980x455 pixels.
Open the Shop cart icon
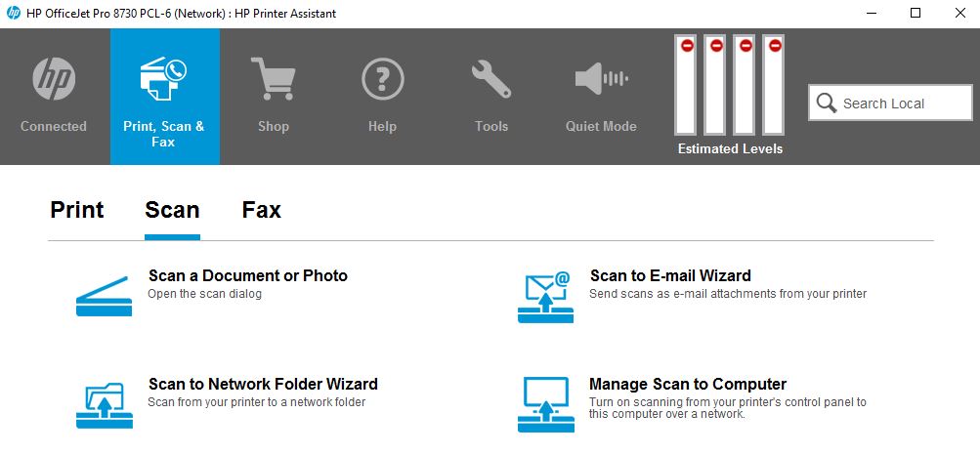pyautogui.click(x=274, y=78)
